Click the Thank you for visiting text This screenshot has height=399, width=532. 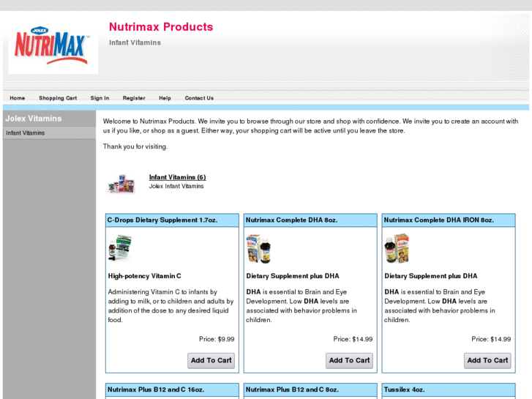135,146
